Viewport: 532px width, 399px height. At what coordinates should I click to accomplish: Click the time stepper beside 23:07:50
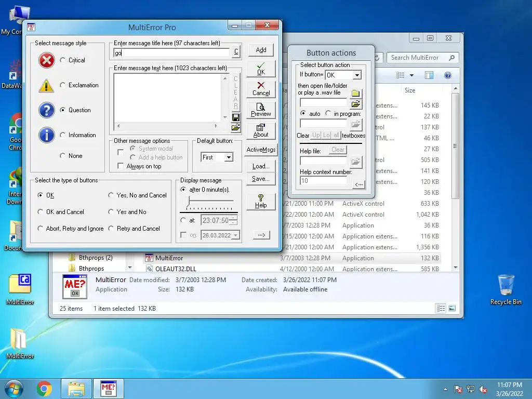[x=233, y=220]
